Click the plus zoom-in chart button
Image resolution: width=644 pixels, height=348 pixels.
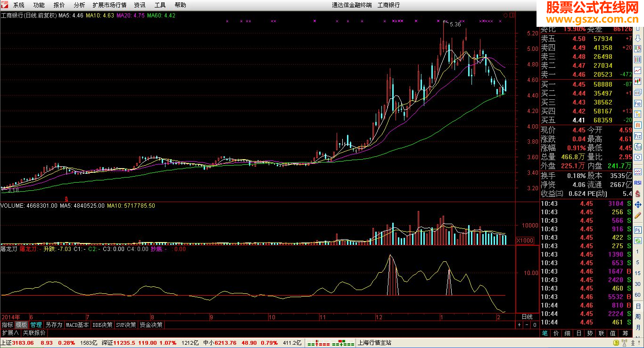(x=519, y=325)
